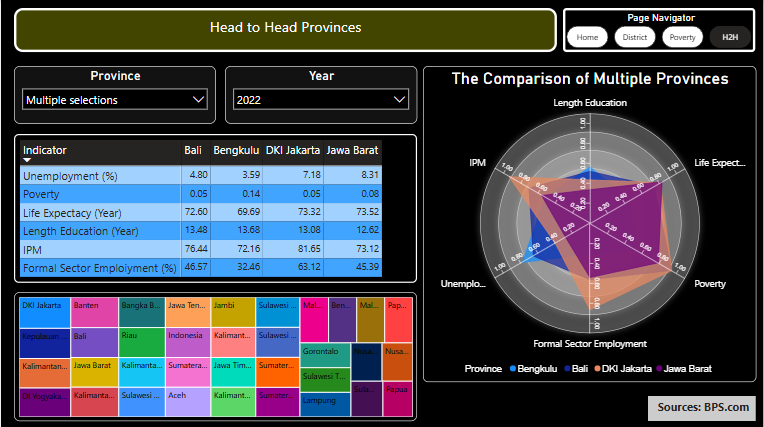Image resolution: width=764 pixels, height=427 pixels.
Task: Sort table by Bengkulu column header
Action: tap(235, 151)
